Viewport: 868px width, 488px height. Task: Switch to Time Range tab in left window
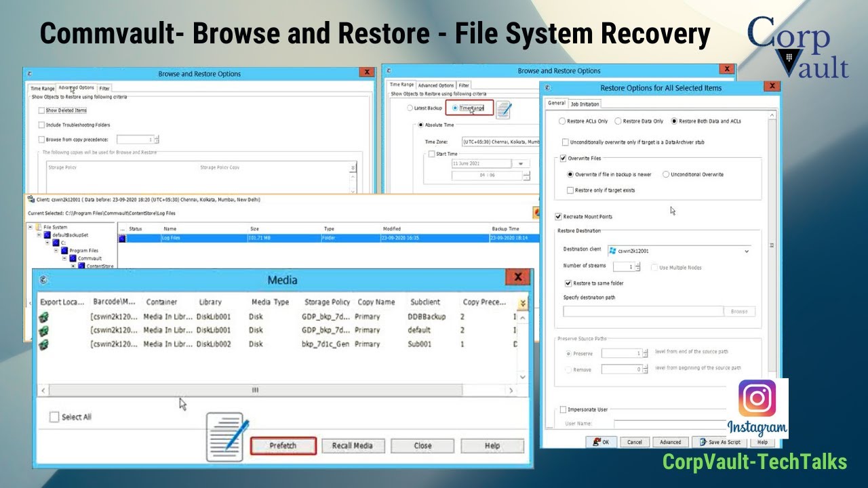coord(42,88)
